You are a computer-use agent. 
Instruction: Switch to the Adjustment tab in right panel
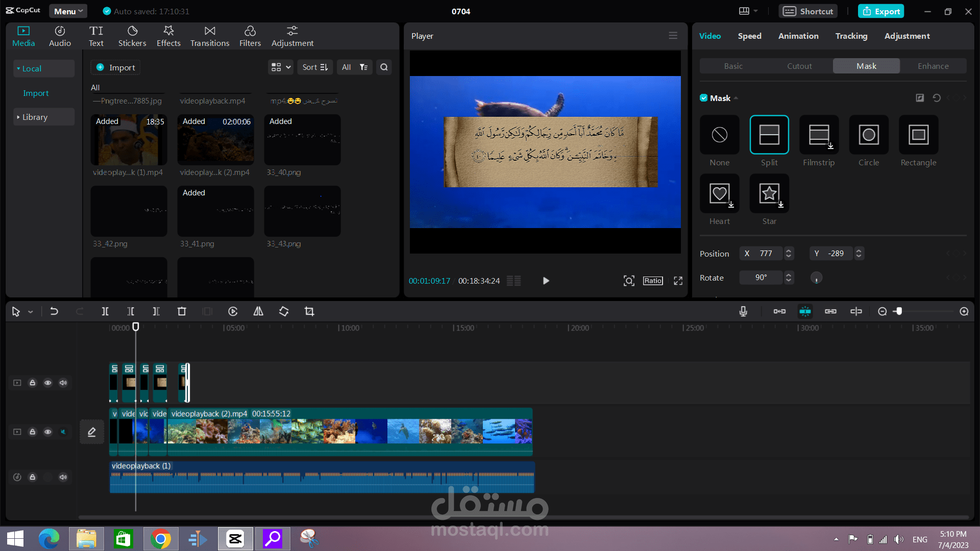907,36
